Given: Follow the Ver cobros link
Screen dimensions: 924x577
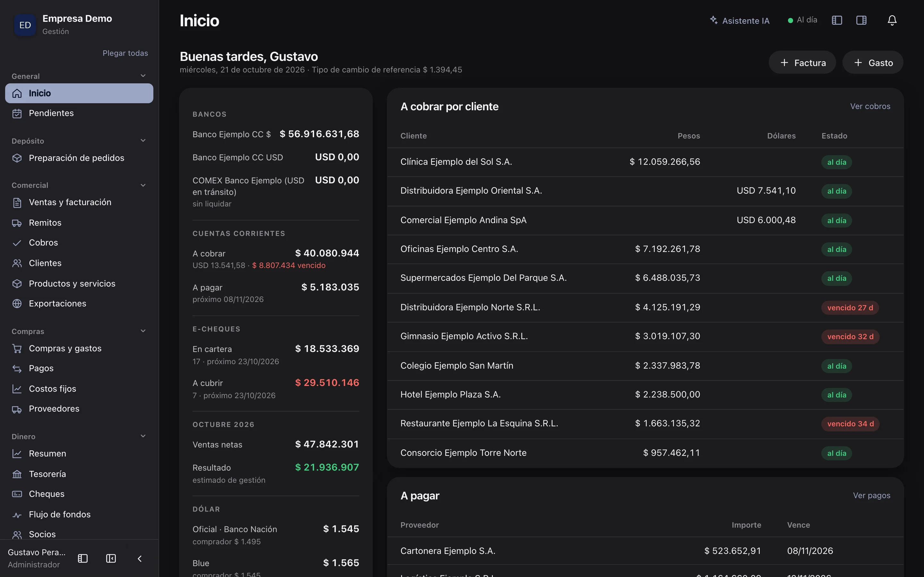Looking at the screenshot, I should 870,106.
